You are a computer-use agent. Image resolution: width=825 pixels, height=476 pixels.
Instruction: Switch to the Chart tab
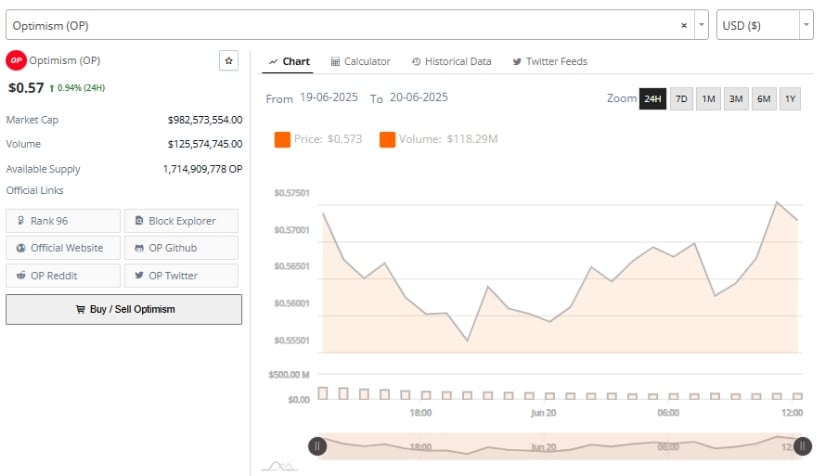289,62
